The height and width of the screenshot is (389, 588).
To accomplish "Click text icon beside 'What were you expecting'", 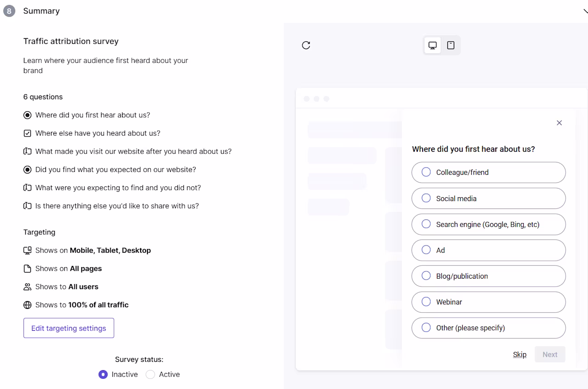I will pos(28,188).
